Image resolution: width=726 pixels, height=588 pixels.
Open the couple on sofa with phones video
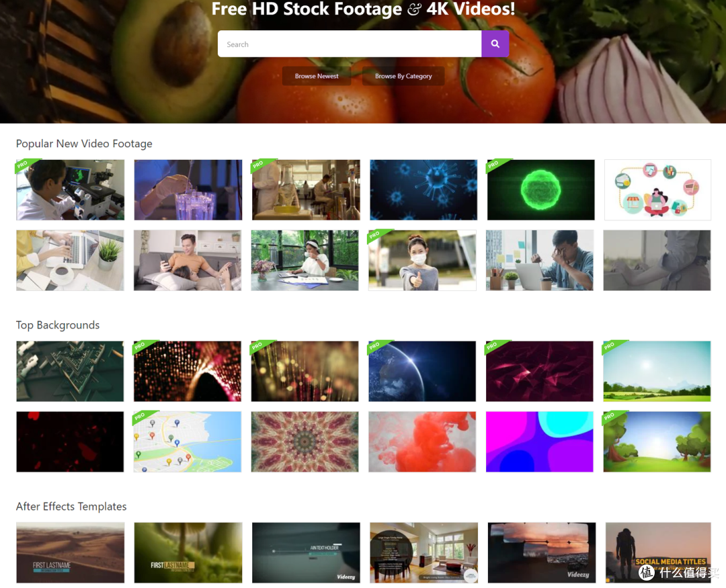(188, 261)
